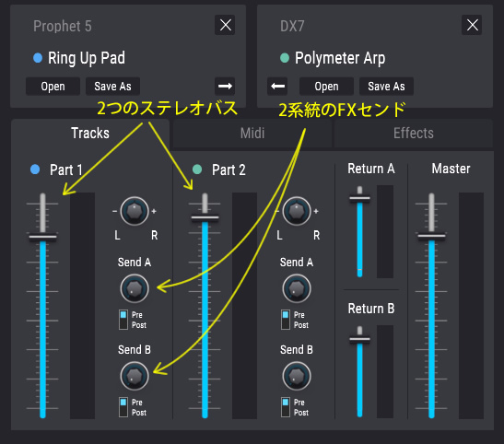
Task: Open a preset for Prophet 5
Action: (x=53, y=86)
